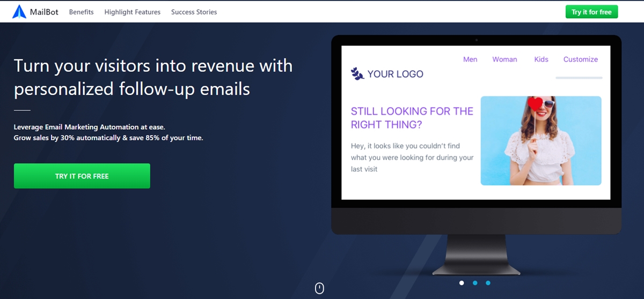Screen dimensions: 644x299
Task: Click the scroll-down mouse icon
Action: (319, 288)
